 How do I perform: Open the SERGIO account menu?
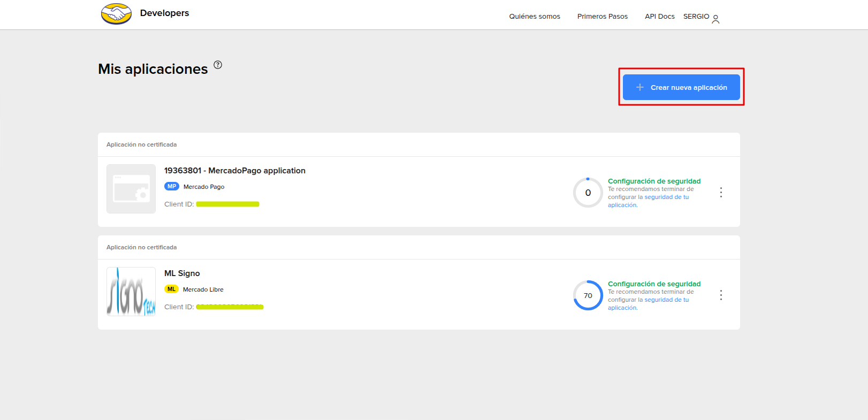point(696,17)
